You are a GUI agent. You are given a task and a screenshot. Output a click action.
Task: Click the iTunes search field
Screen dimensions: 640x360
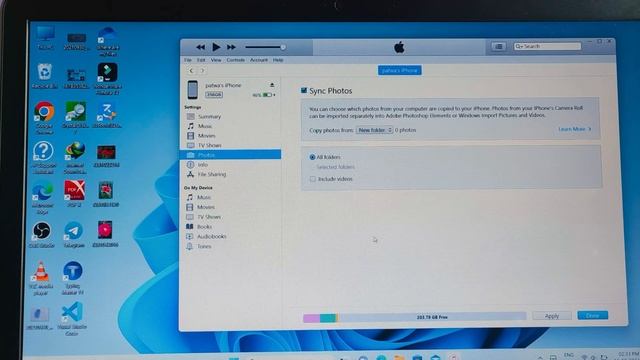(x=547, y=46)
